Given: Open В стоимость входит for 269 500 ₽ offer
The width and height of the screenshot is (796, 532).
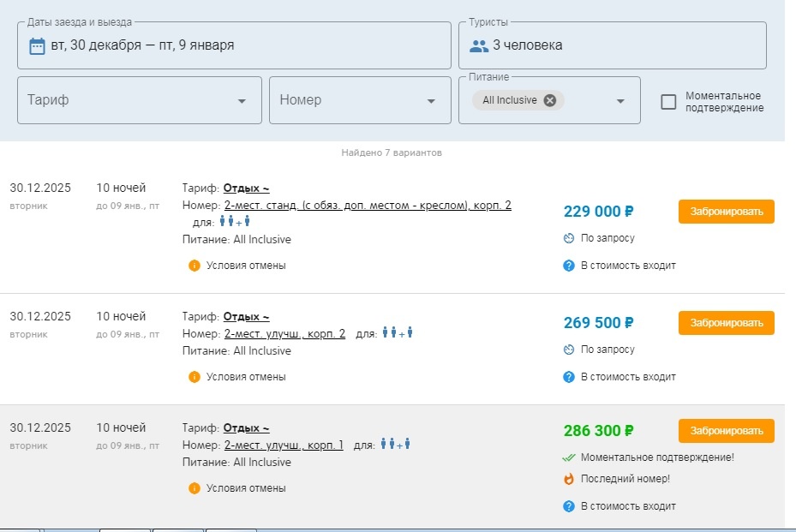Looking at the screenshot, I should 628,377.
